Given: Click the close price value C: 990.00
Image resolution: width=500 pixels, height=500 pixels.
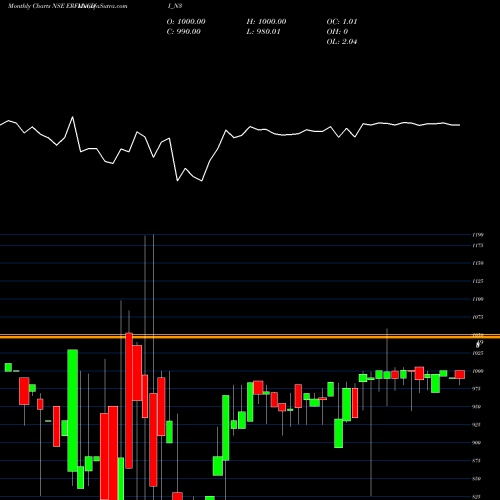Looking at the screenshot, I should [x=184, y=32].
